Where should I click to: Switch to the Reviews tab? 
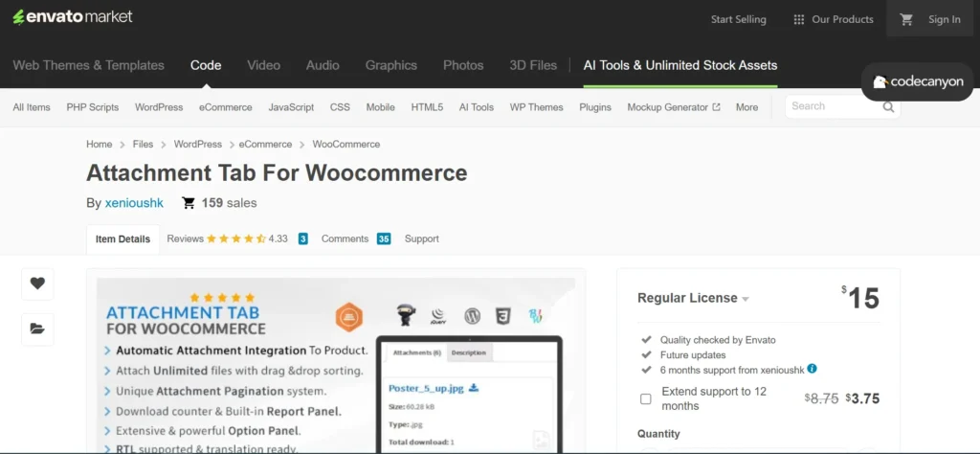227,238
